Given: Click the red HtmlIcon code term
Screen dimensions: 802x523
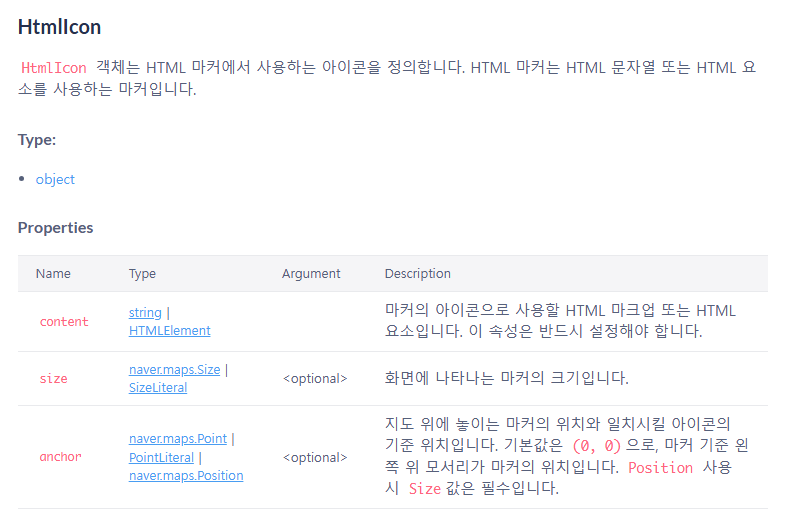Looking at the screenshot, I should click(x=54, y=67).
